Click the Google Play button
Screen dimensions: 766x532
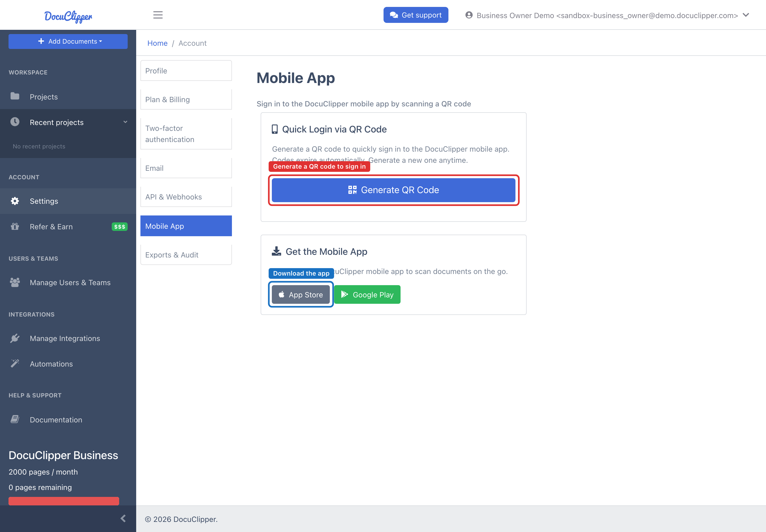(x=367, y=295)
